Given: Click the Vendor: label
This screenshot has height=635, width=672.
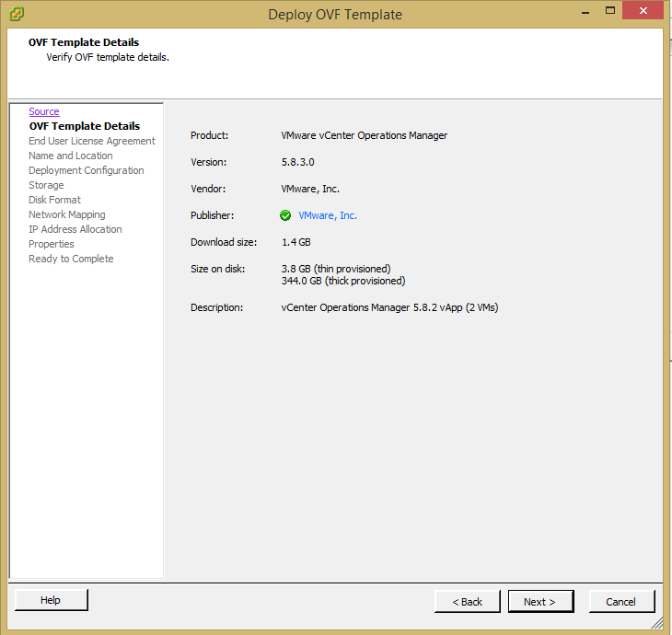Looking at the screenshot, I should click(x=208, y=189).
